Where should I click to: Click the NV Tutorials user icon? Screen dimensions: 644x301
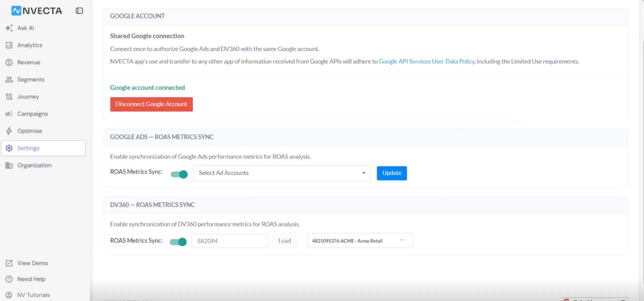tap(9, 295)
